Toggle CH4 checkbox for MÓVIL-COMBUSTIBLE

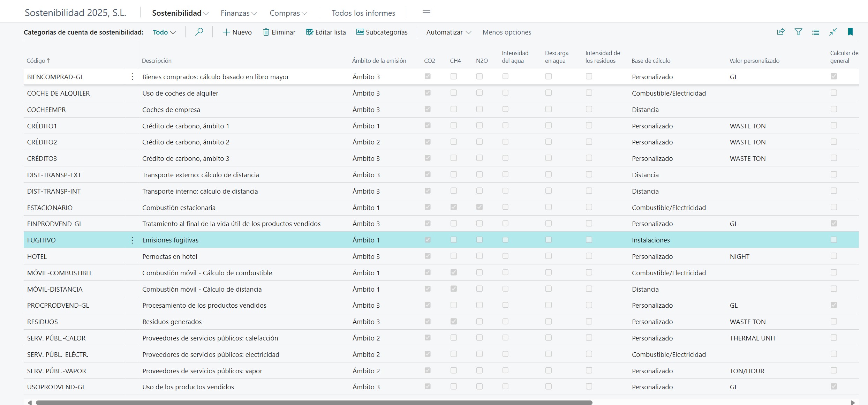click(454, 272)
